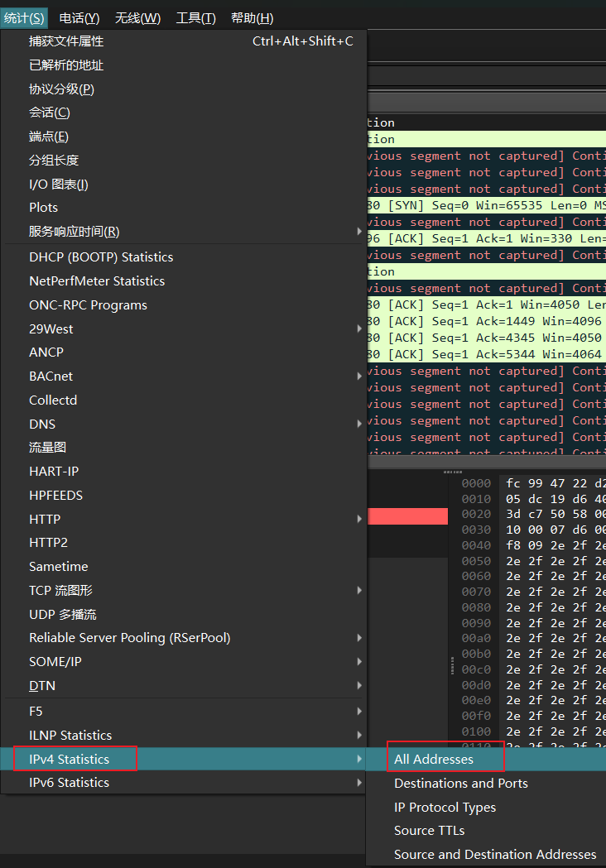Expand the DTN submenu
This screenshot has height=868, width=606.
pos(183,685)
